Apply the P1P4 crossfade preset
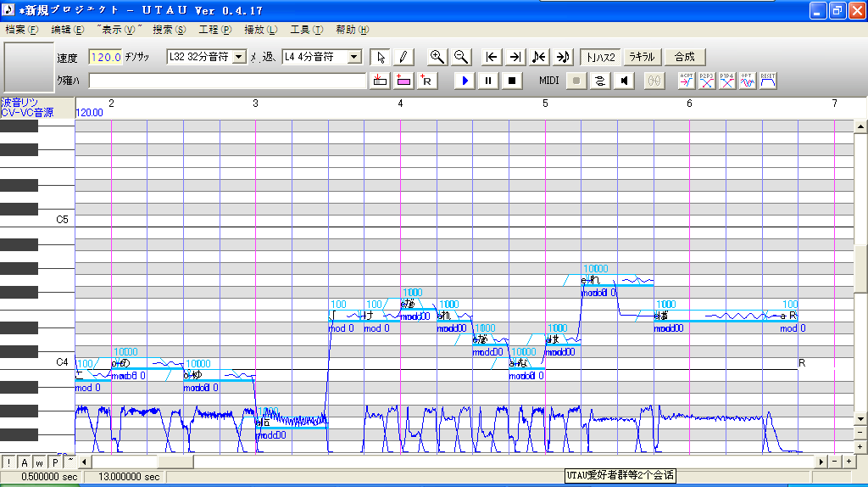 [726, 81]
